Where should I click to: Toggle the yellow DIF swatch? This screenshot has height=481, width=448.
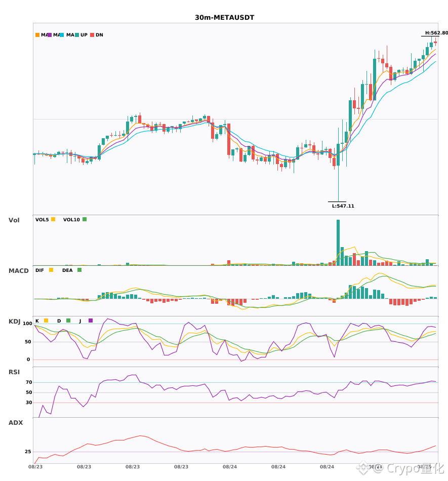coord(51,270)
